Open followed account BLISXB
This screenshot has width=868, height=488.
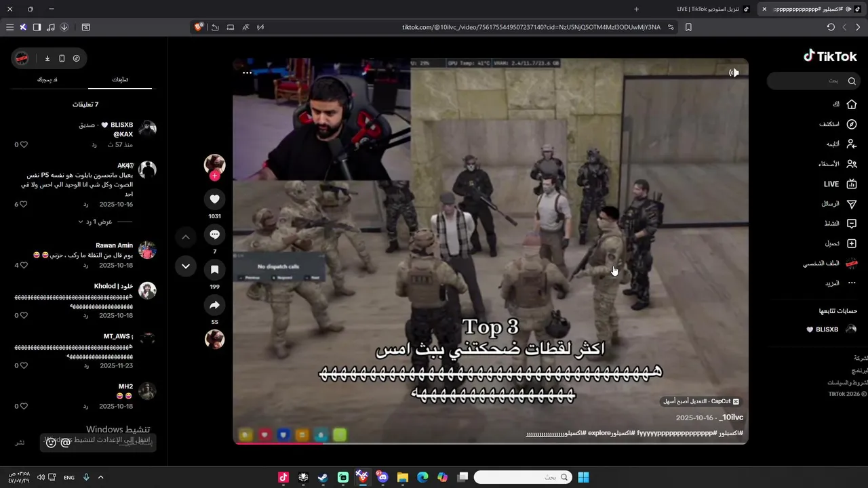(x=831, y=329)
